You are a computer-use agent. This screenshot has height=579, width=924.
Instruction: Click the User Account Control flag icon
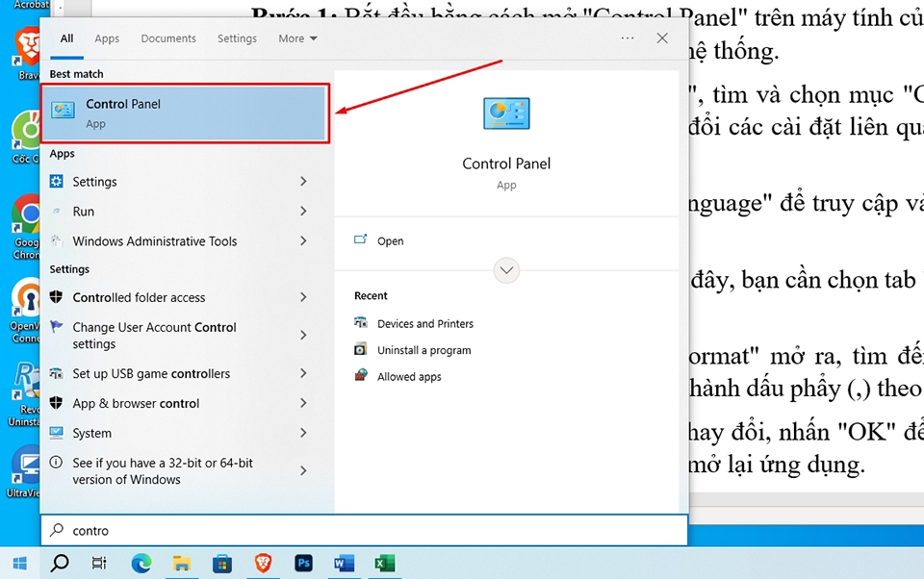pyautogui.click(x=57, y=326)
